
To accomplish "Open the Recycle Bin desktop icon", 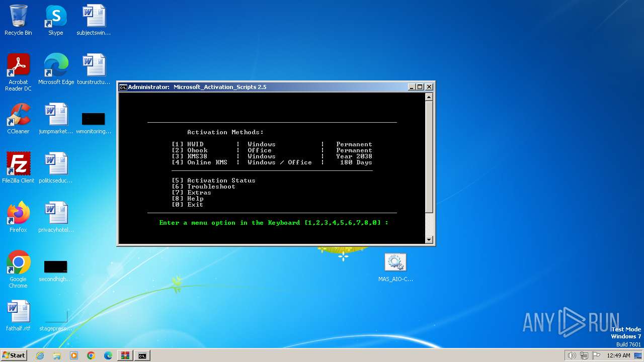I will pyautogui.click(x=18, y=20).
